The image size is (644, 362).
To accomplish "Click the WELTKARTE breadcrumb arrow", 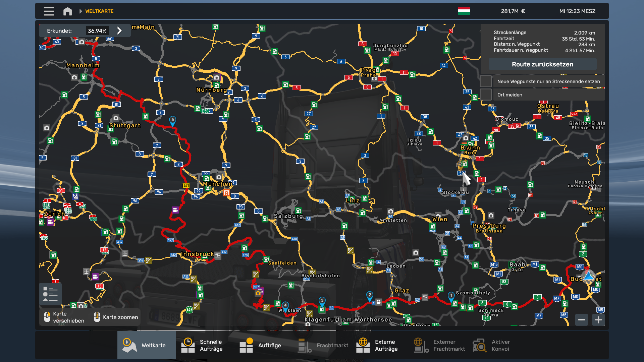I will pyautogui.click(x=80, y=11).
